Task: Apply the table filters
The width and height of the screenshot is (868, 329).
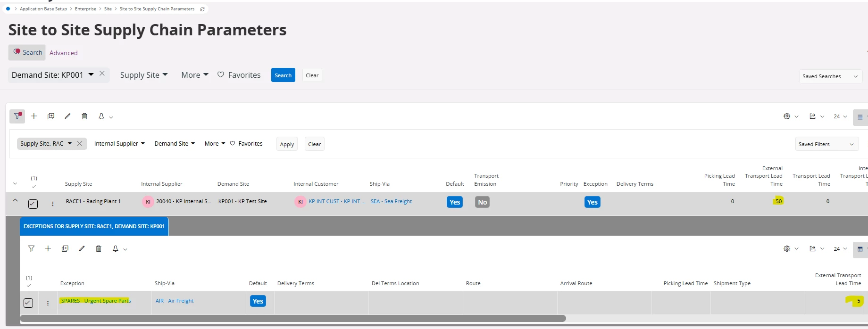Action: click(x=287, y=144)
